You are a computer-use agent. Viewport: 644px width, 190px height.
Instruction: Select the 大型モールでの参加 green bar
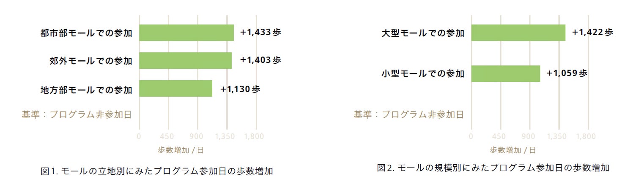(x=518, y=33)
